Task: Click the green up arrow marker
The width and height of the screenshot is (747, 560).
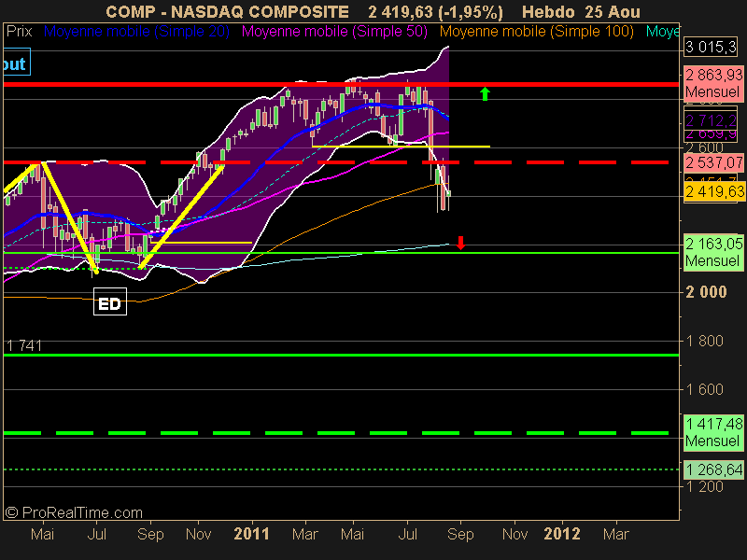Action: tap(485, 93)
